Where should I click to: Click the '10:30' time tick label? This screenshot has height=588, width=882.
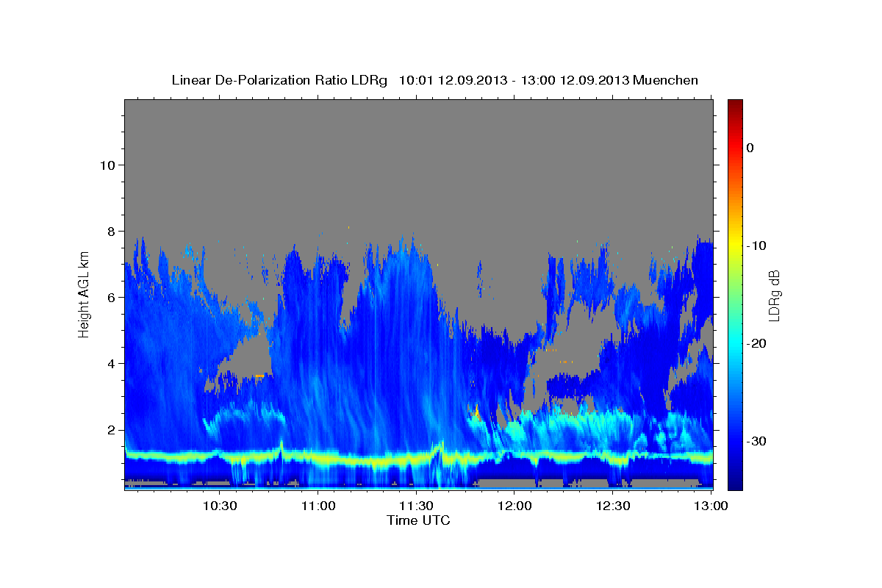220,506
